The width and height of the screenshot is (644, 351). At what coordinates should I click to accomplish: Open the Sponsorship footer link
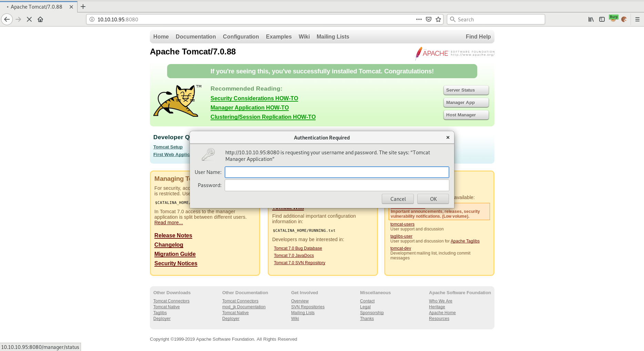(371, 313)
